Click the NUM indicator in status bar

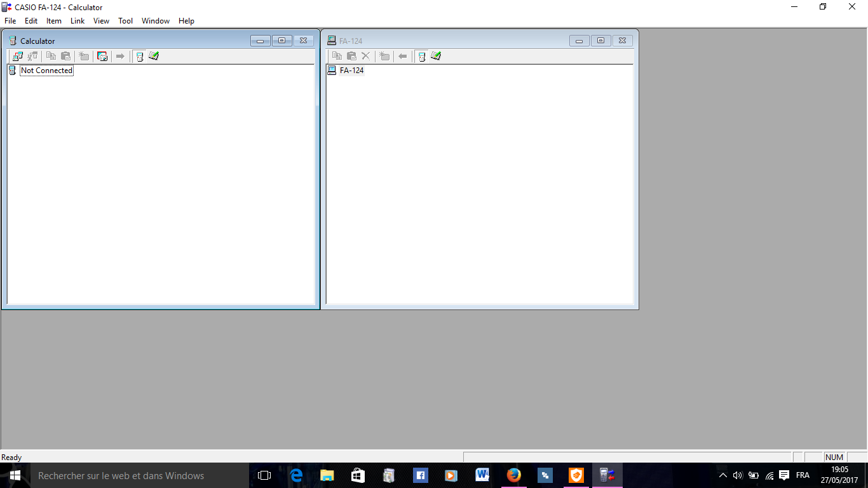click(x=834, y=457)
